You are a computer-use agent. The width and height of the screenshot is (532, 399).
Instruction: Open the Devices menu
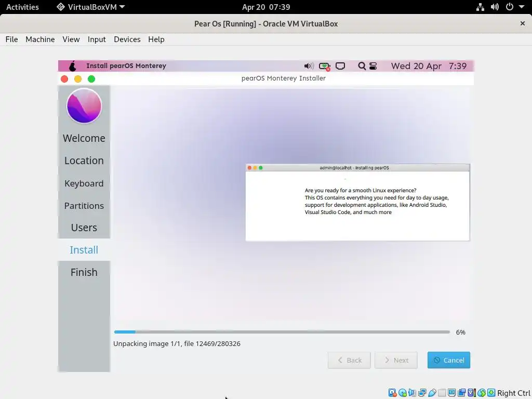tap(127, 39)
